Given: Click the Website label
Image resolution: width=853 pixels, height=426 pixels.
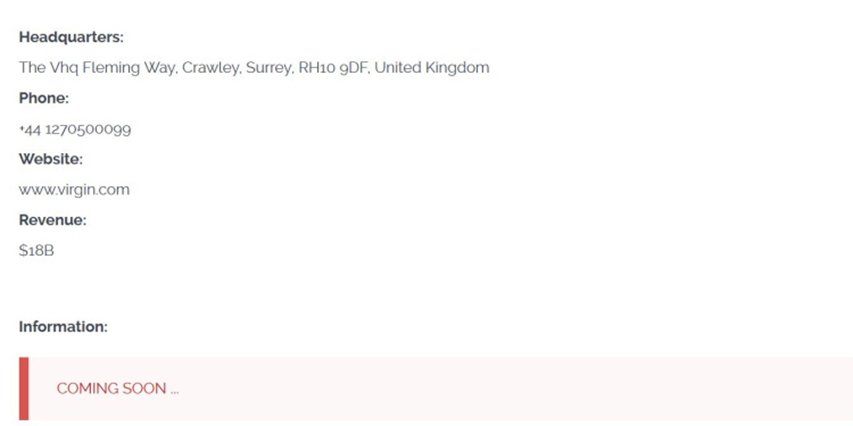Looking at the screenshot, I should tap(51, 159).
